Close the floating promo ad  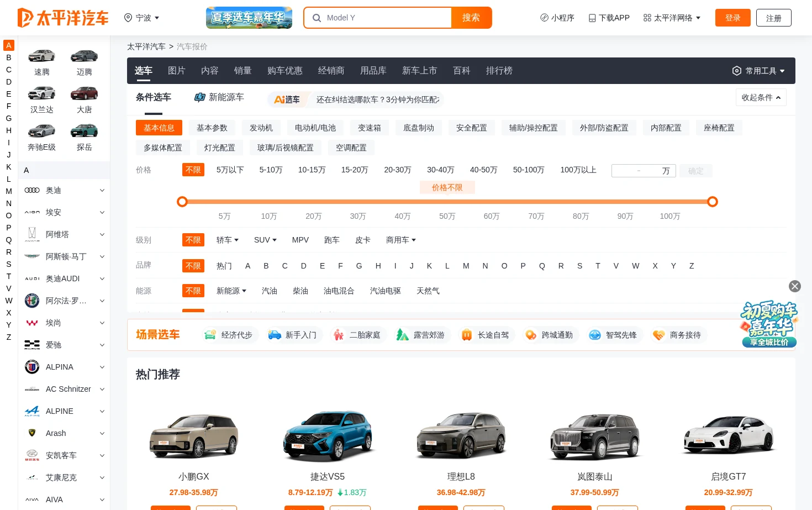pos(795,286)
